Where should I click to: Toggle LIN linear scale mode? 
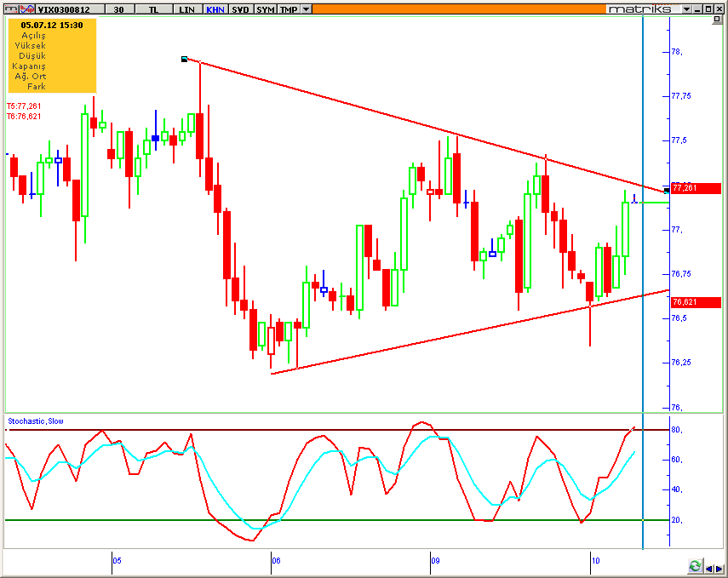coord(187,9)
